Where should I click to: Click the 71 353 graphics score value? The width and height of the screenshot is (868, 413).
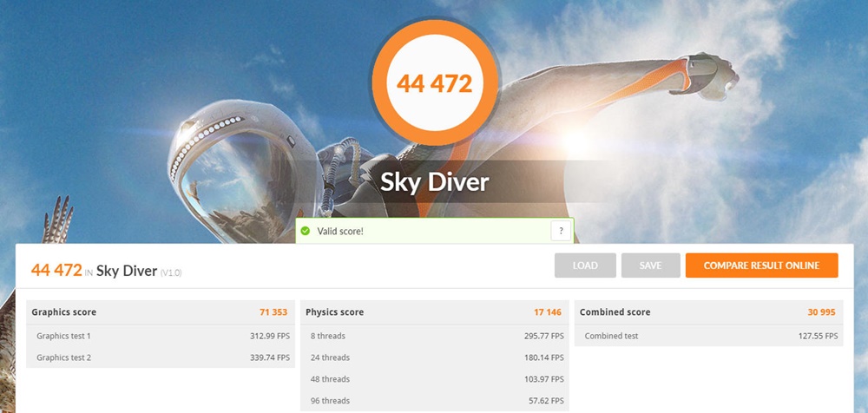tap(273, 312)
